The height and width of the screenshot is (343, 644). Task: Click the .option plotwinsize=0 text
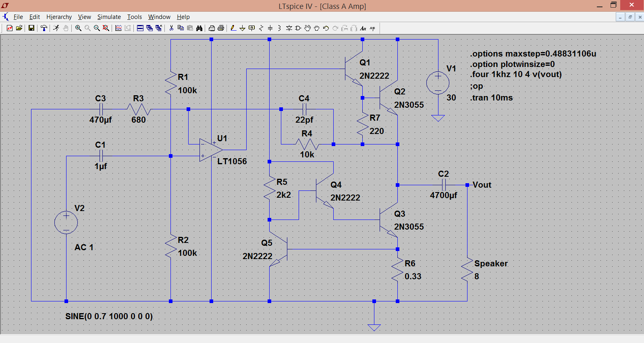(x=512, y=64)
